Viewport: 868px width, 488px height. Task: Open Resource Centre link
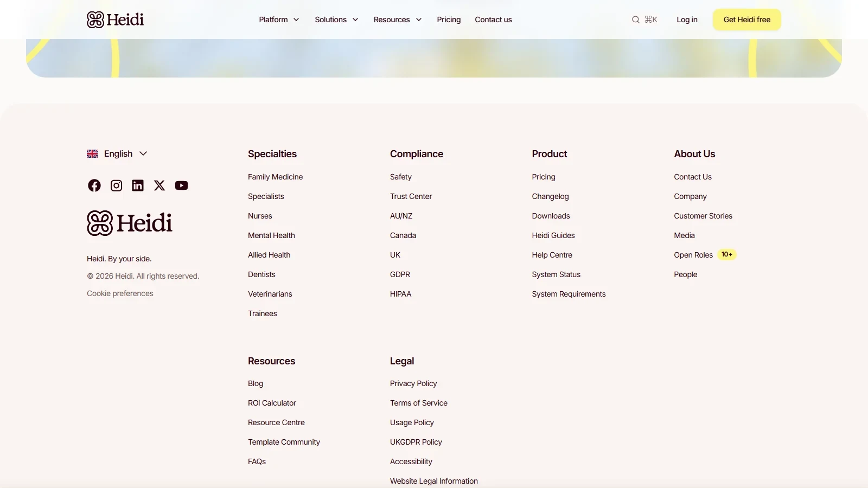coord(276,422)
